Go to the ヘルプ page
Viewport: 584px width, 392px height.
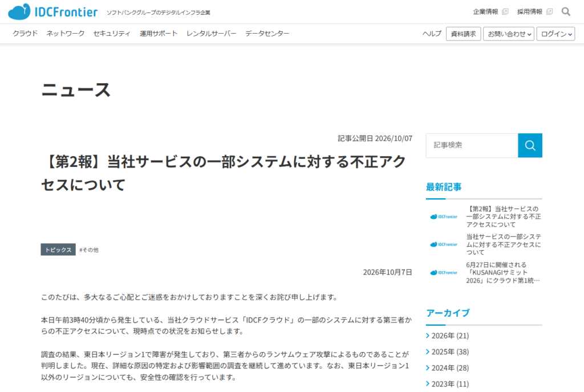pos(432,34)
